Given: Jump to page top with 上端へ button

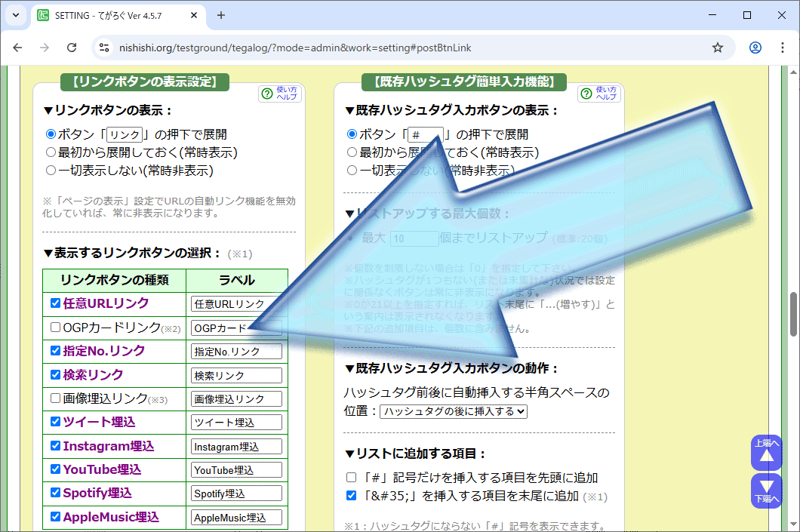Looking at the screenshot, I should pos(766,453).
